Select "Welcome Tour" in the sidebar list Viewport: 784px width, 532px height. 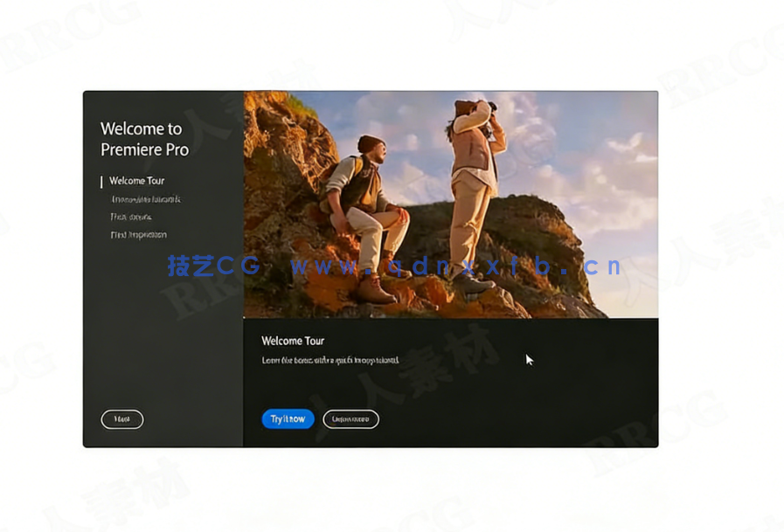(135, 181)
